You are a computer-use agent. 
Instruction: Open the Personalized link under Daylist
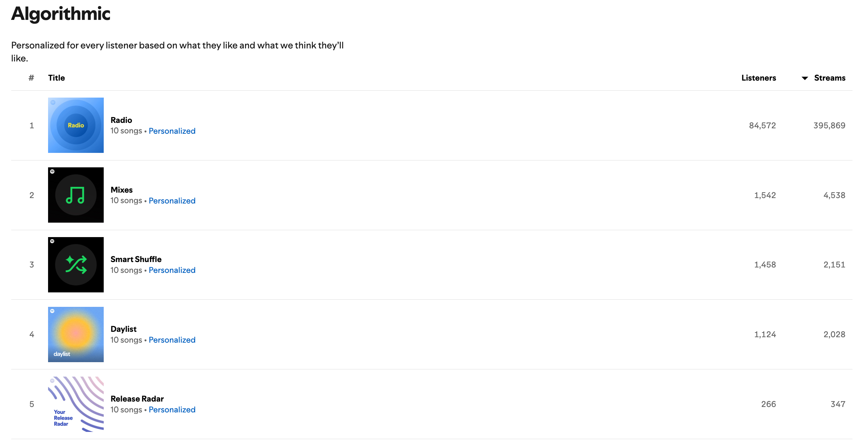172,340
